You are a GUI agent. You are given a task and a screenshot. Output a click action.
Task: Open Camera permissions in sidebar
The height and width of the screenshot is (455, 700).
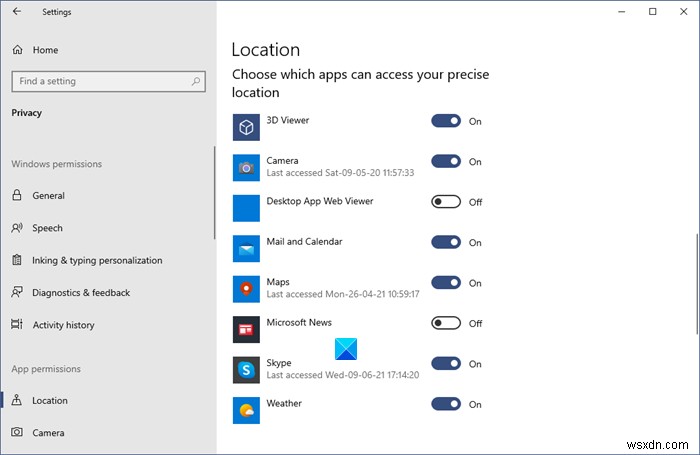click(x=107, y=432)
